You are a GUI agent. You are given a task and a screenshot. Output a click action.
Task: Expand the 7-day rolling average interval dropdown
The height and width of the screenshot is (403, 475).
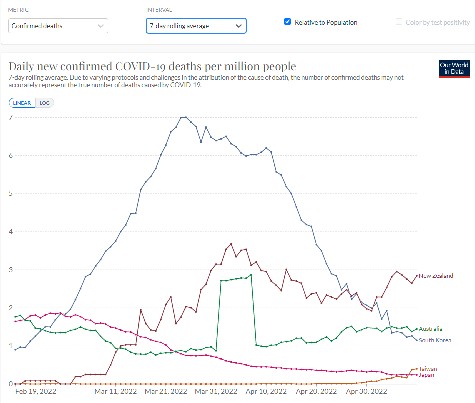click(196, 26)
